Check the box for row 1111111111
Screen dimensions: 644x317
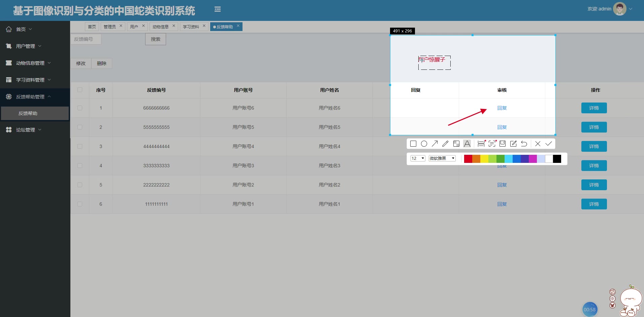click(x=80, y=204)
